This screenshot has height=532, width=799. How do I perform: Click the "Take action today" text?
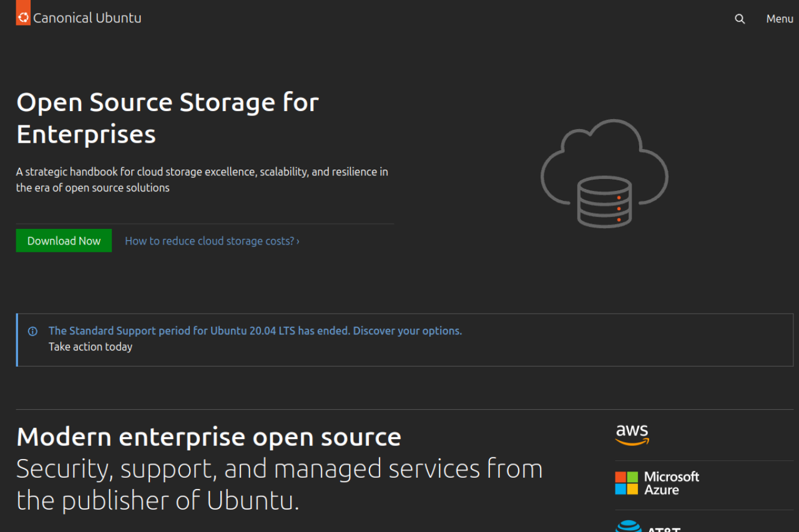tap(91, 347)
